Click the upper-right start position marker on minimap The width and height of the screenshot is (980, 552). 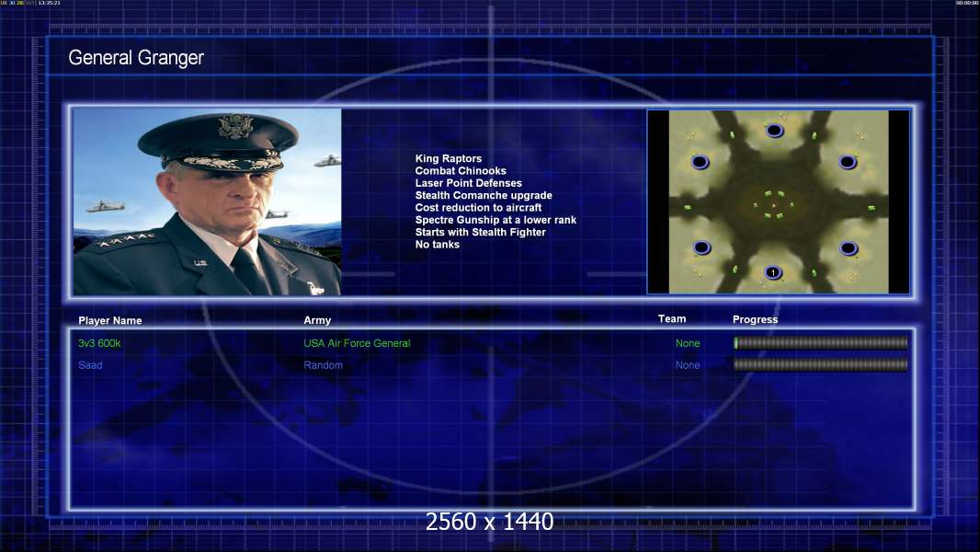[848, 163]
